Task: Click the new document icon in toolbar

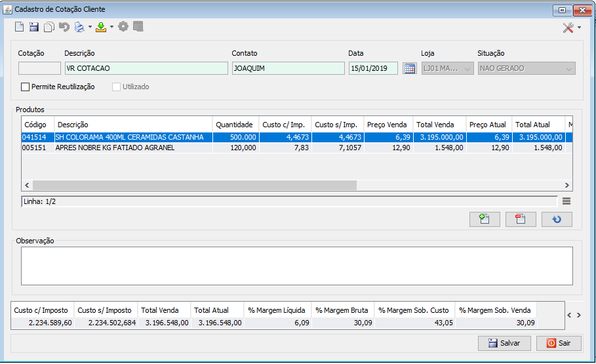Action: click(x=20, y=27)
